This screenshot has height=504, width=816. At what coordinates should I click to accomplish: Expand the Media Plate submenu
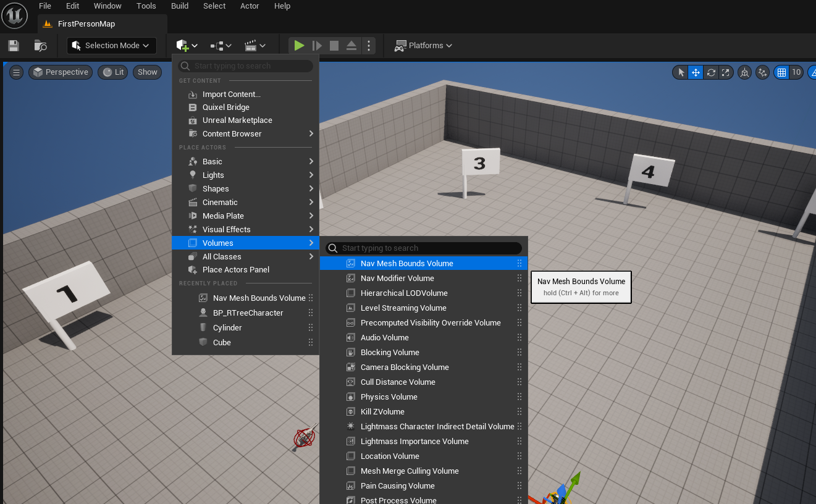pyautogui.click(x=245, y=216)
